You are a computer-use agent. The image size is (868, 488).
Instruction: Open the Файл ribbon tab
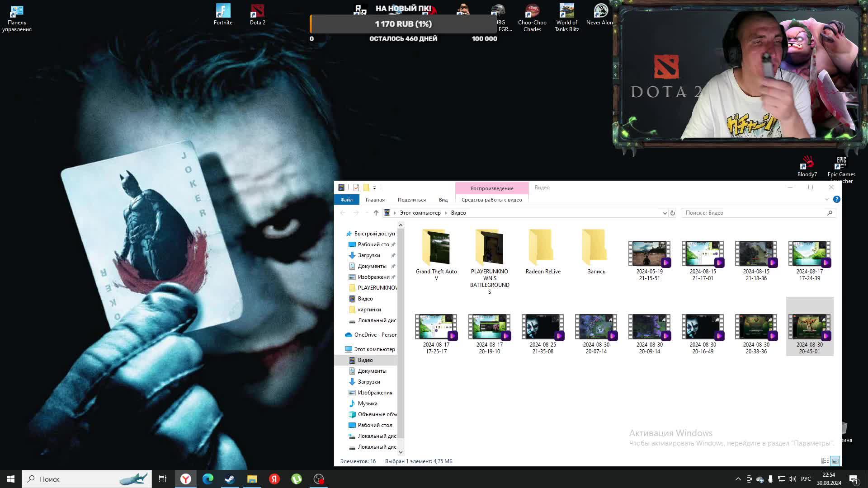(x=347, y=200)
